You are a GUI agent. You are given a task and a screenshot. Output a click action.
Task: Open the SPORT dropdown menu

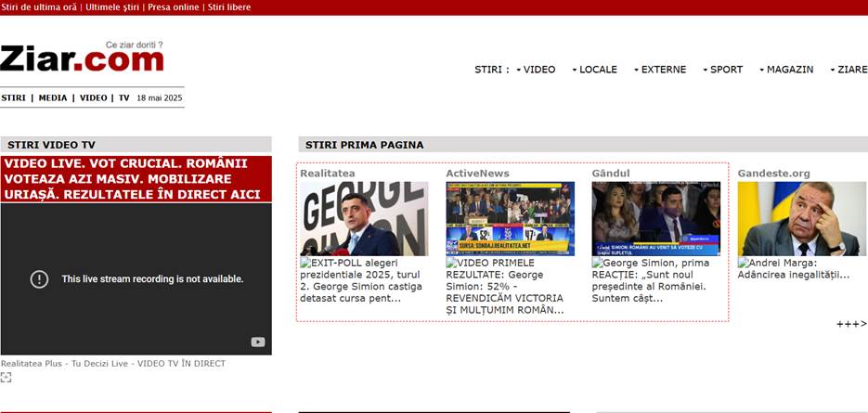pyautogui.click(x=722, y=70)
